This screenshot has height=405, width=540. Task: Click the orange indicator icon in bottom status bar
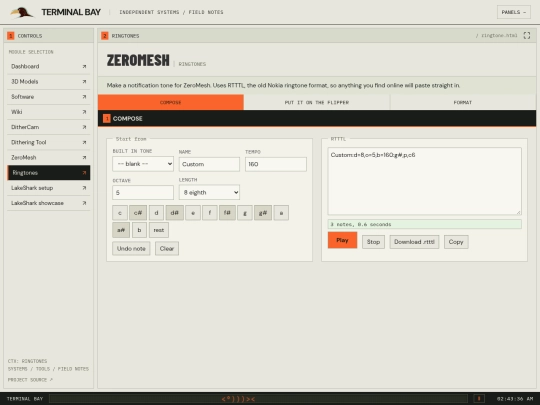479,398
